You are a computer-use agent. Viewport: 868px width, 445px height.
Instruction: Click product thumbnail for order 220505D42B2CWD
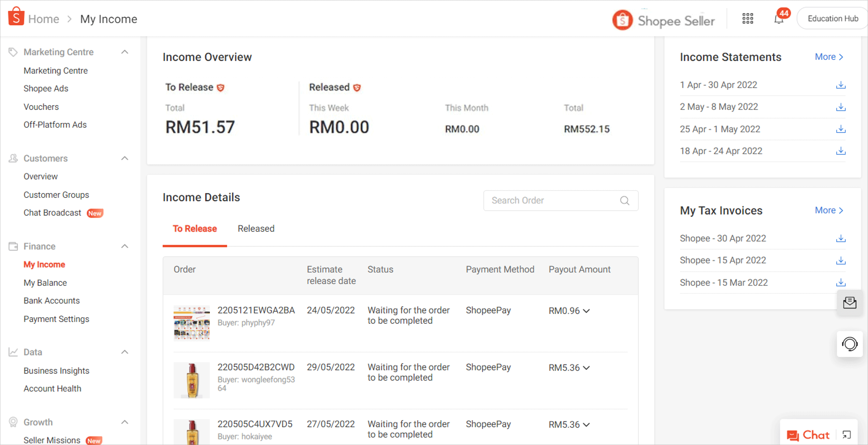[x=191, y=380]
